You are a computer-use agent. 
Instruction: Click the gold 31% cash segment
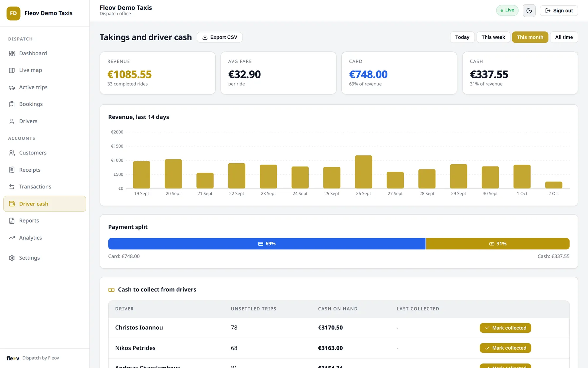[498, 244]
